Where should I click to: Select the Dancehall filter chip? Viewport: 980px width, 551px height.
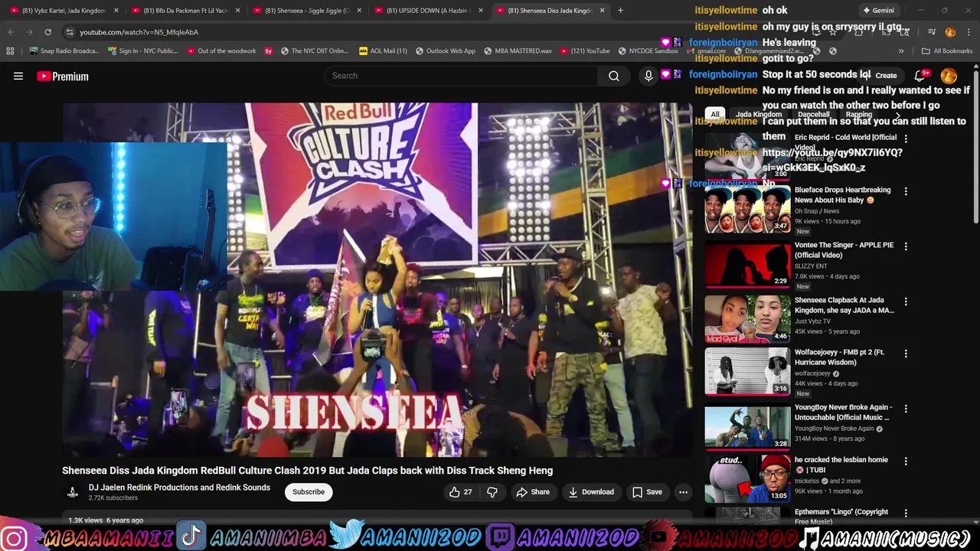[814, 115]
